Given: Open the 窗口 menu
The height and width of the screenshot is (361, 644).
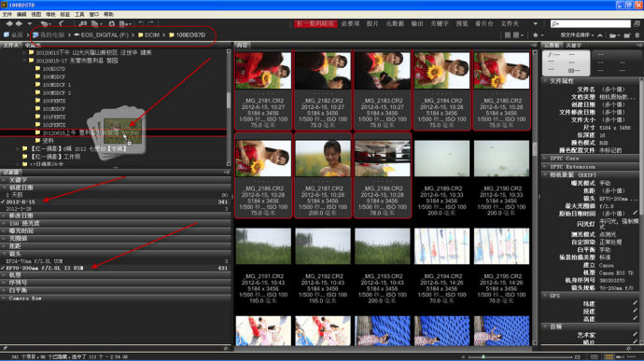Looking at the screenshot, I should point(94,14).
